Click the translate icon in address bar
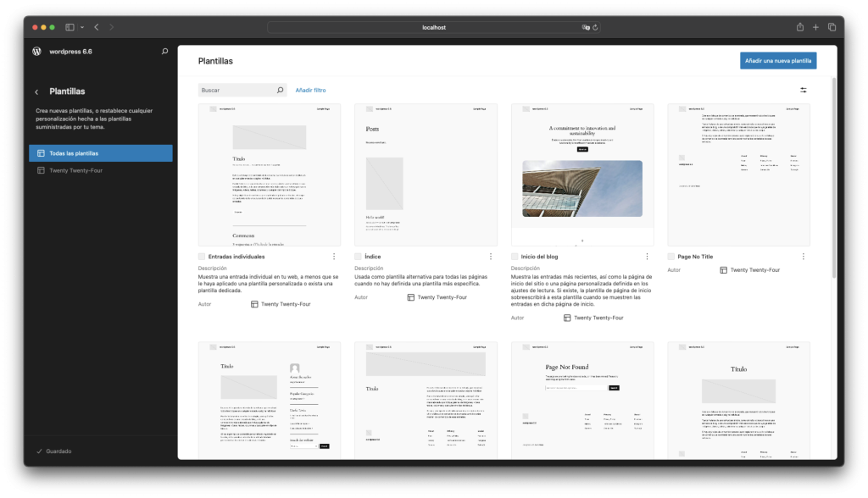868x498 pixels. tap(585, 28)
